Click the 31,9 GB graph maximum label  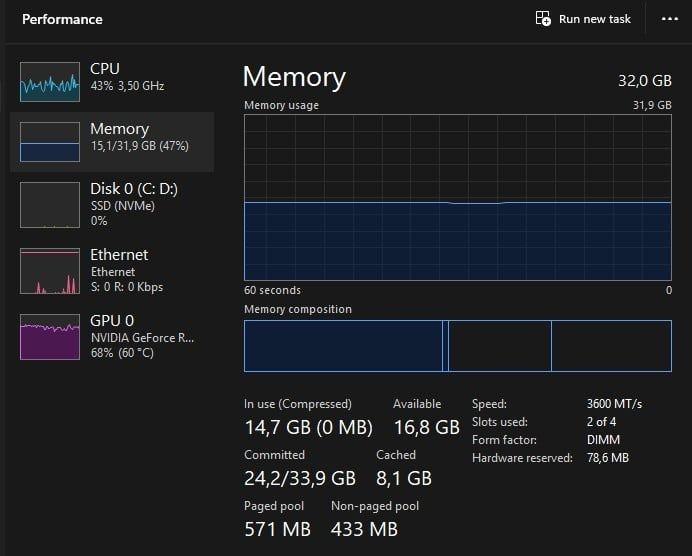click(x=652, y=105)
